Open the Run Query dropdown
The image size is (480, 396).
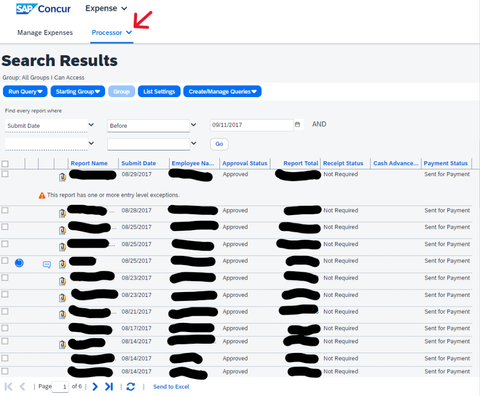click(x=25, y=91)
